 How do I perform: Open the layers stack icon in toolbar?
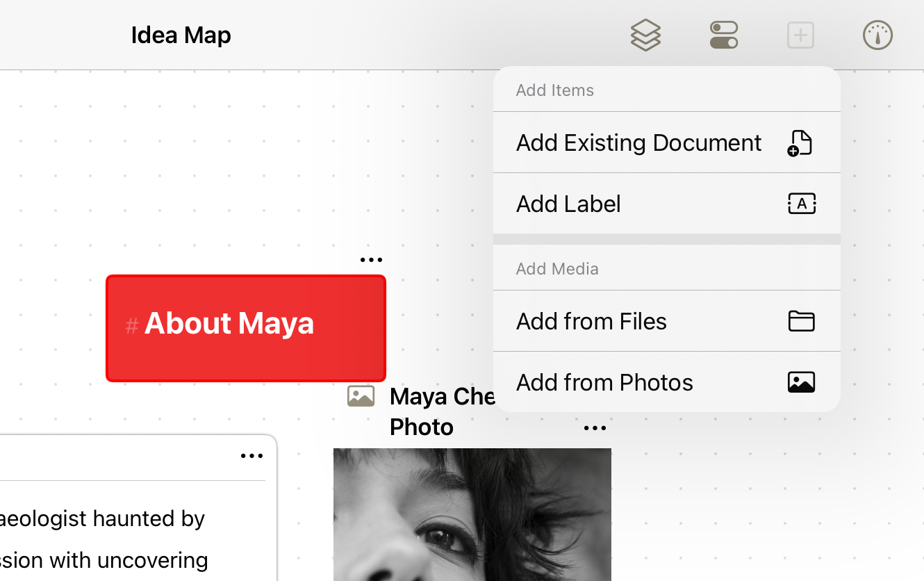[x=645, y=35]
